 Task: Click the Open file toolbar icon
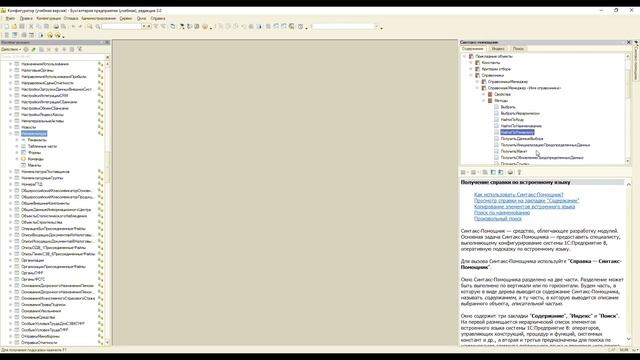[x=14, y=27]
